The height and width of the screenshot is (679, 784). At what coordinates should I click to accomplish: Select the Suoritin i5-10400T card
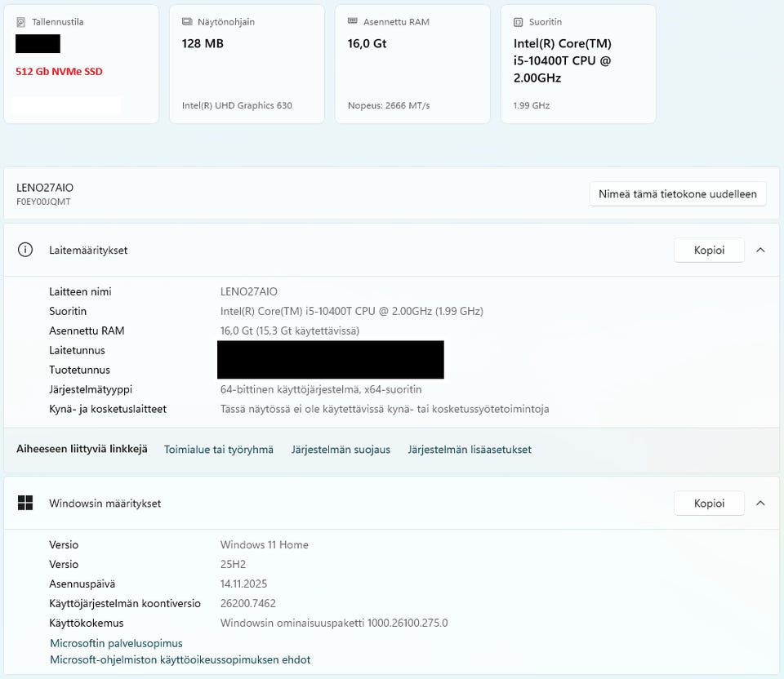pyautogui.click(x=578, y=64)
